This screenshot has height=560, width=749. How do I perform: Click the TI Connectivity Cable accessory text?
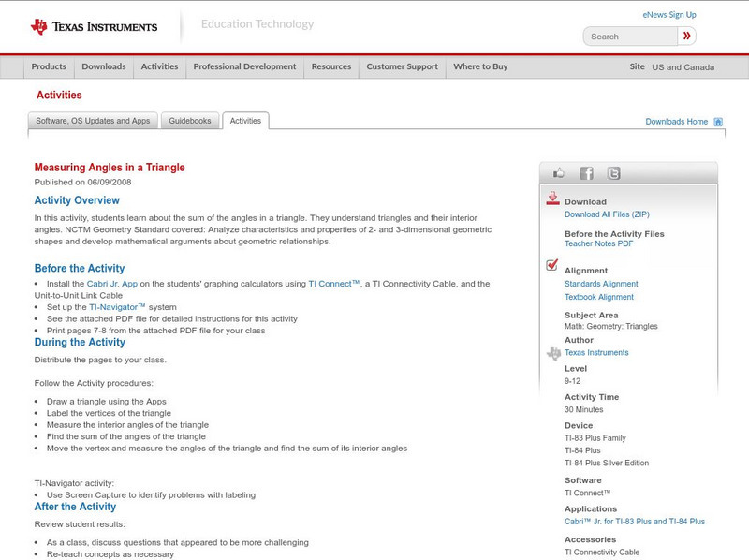[x=602, y=553]
